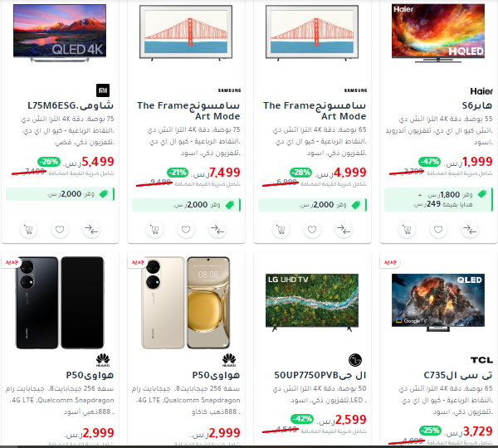Open the LG 50UP7750PVB product title

point(320,375)
